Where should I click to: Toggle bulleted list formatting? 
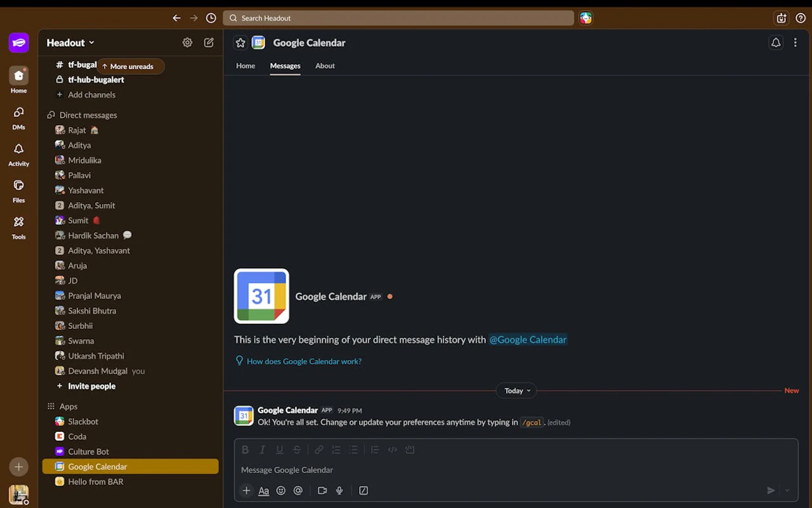(x=353, y=450)
